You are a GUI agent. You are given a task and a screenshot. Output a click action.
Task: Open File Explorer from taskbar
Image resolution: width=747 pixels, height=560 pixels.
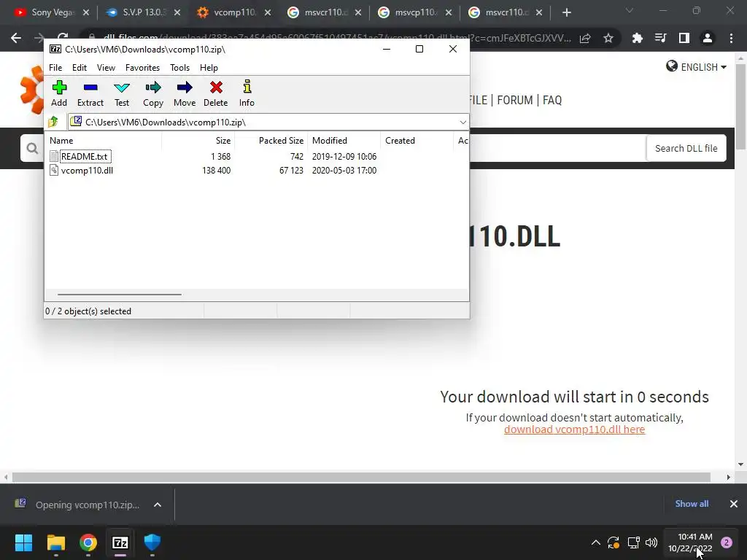pyautogui.click(x=55, y=542)
